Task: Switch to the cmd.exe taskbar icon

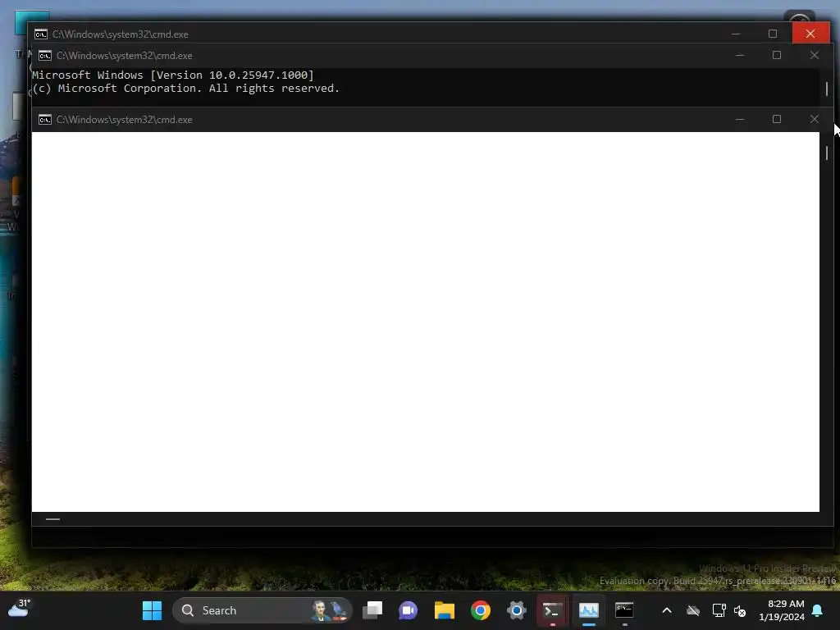Action: 624,610
